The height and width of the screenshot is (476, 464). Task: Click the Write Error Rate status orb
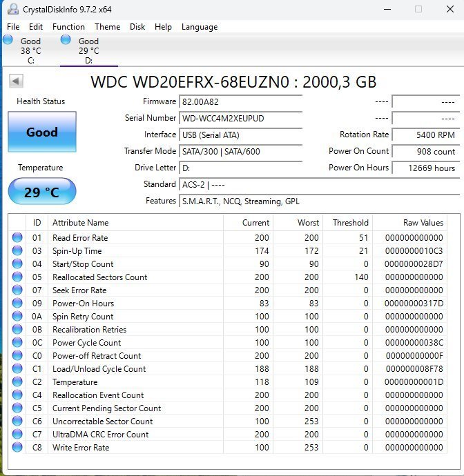17,448
